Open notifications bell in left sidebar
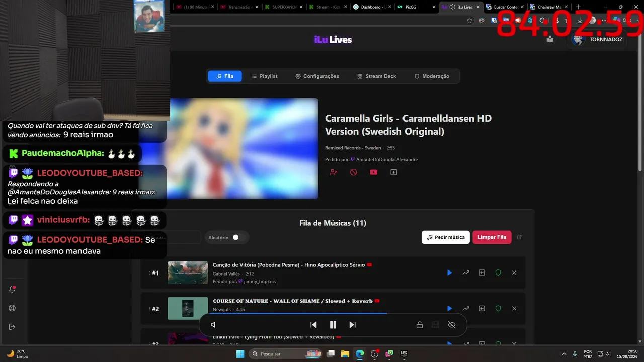This screenshot has width=644, height=362. click(13, 289)
